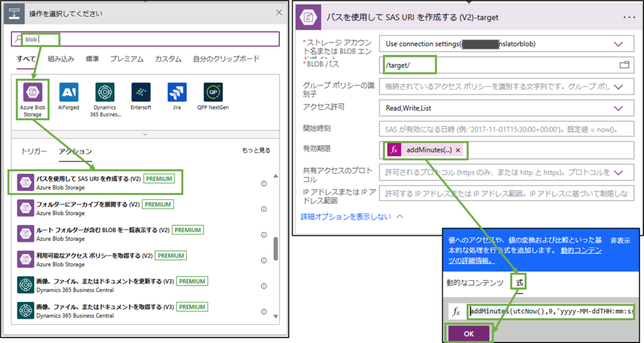Open the トリガー tab
The height and width of the screenshot is (343, 644).
34,151
